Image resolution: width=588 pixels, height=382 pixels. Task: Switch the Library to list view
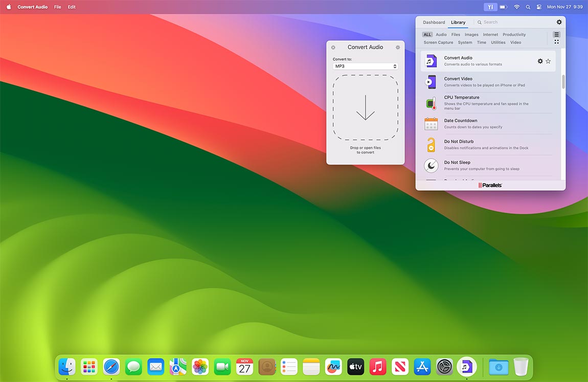(556, 34)
